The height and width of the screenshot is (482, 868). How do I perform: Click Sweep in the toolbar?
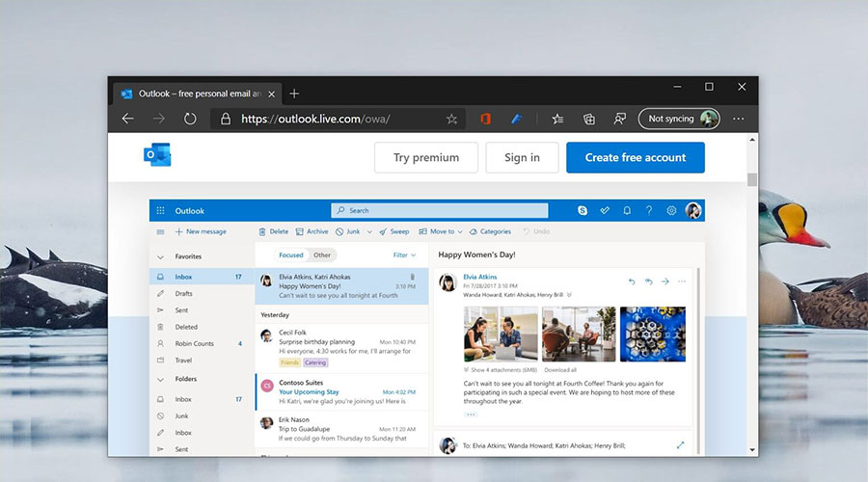394,232
